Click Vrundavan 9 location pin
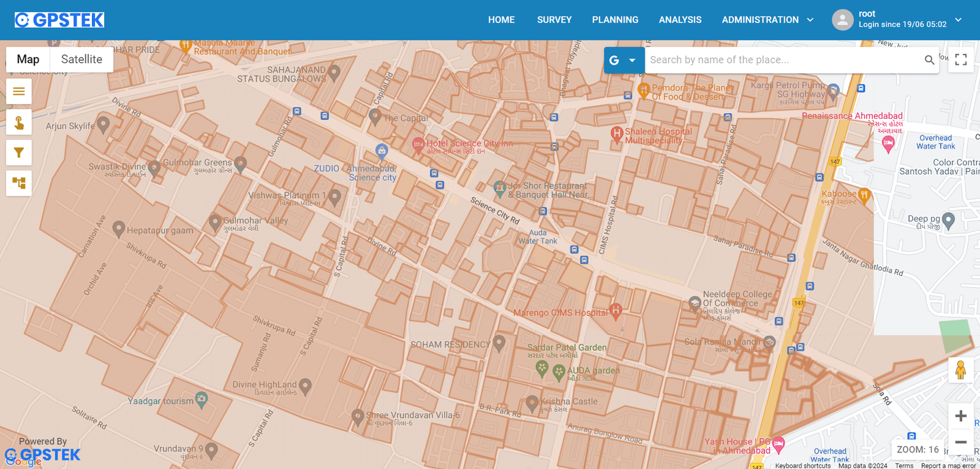980x469 pixels. tap(211, 450)
